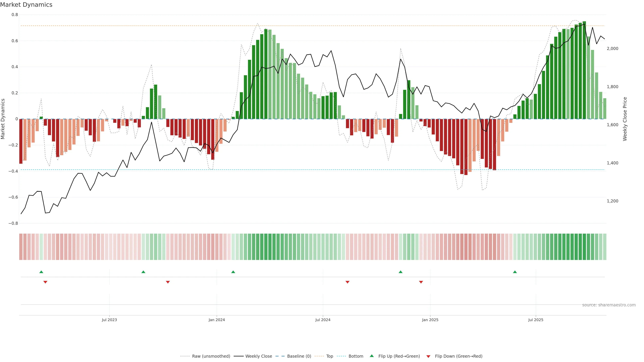Click the source: sharemaestro.com text
The image size is (644, 362).
[609, 305]
